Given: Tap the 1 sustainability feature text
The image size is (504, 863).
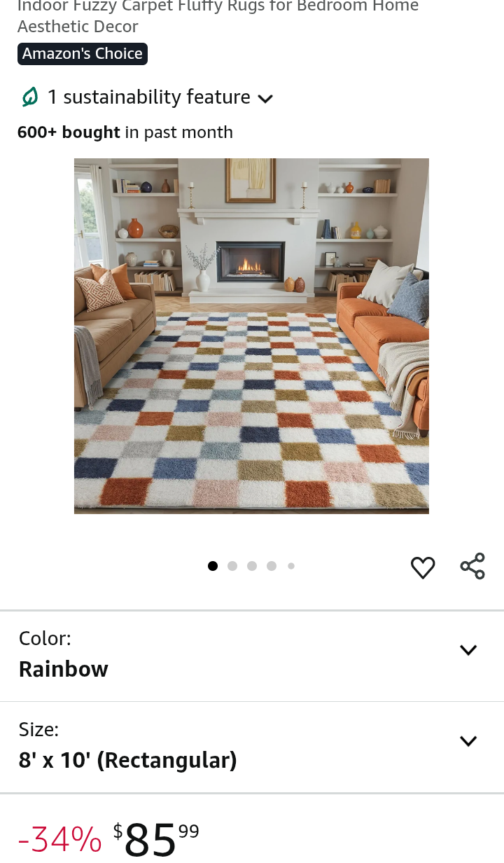Looking at the screenshot, I should coord(148,97).
